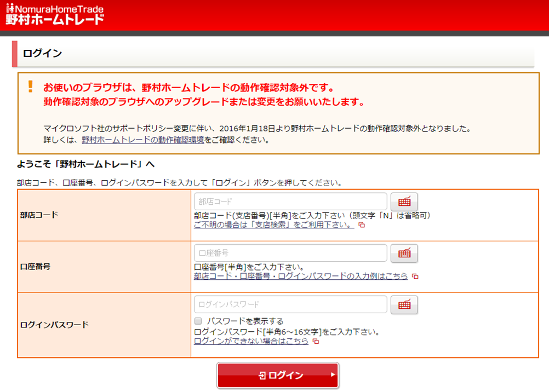Click the 部店コード row label
The width and height of the screenshot is (549, 392).
pyautogui.click(x=39, y=215)
